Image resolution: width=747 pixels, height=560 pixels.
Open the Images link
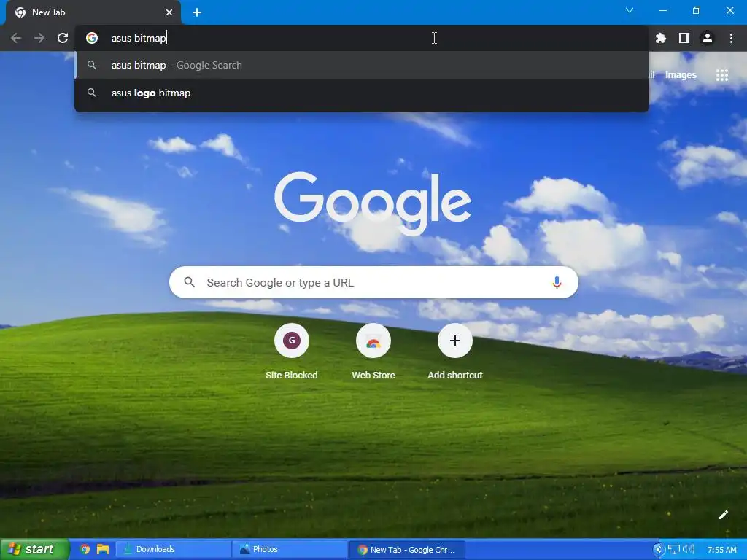click(x=681, y=75)
